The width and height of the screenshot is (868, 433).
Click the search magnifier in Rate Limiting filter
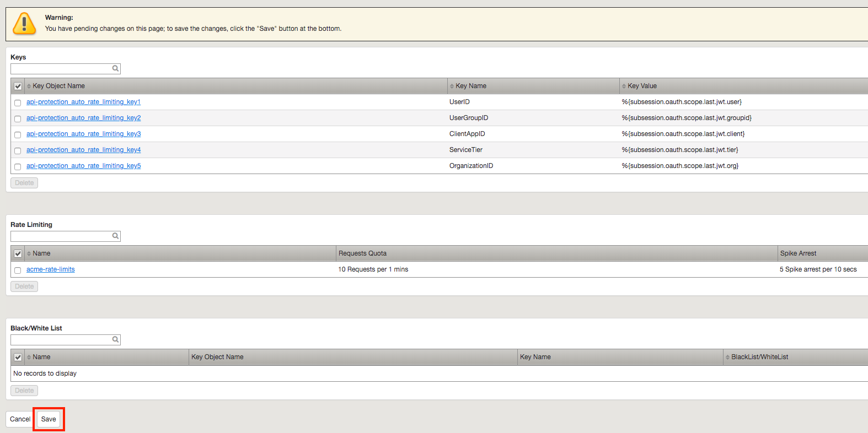point(115,236)
